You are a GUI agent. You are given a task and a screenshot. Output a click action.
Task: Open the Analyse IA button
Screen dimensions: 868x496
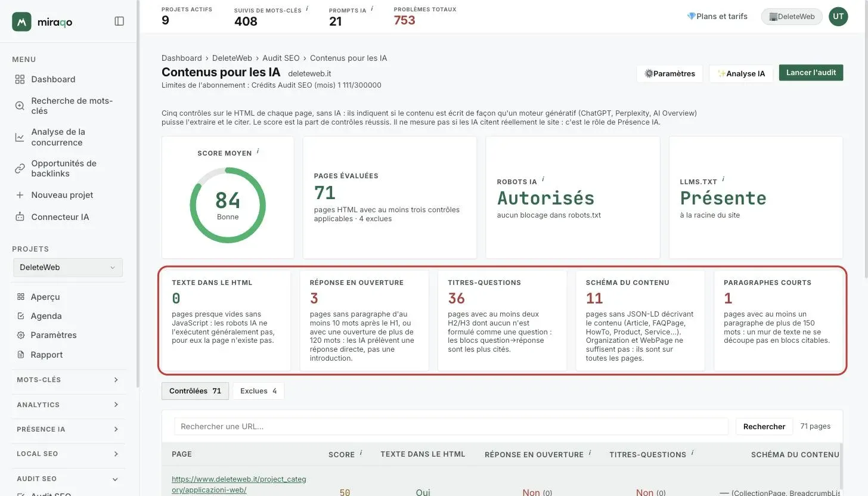741,74
